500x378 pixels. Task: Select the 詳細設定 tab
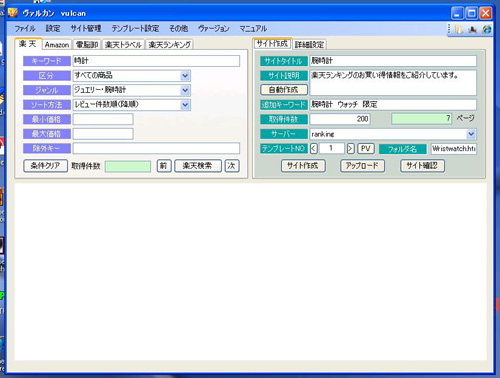click(309, 45)
